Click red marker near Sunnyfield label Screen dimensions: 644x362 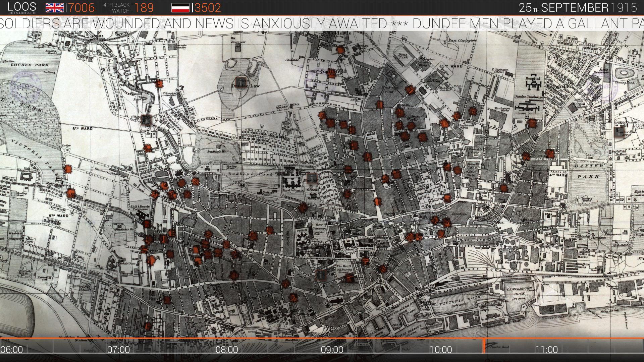pyautogui.click(x=332, y=74)
